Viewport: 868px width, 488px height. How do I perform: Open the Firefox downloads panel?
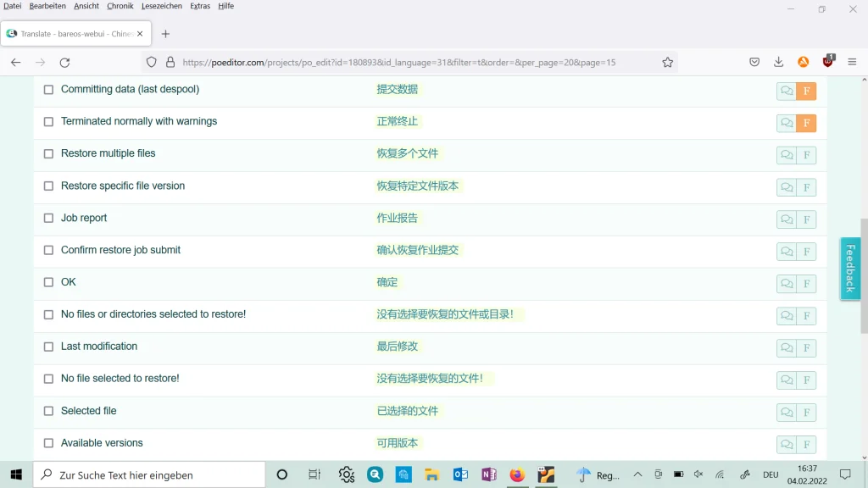(x=778, y=62)
